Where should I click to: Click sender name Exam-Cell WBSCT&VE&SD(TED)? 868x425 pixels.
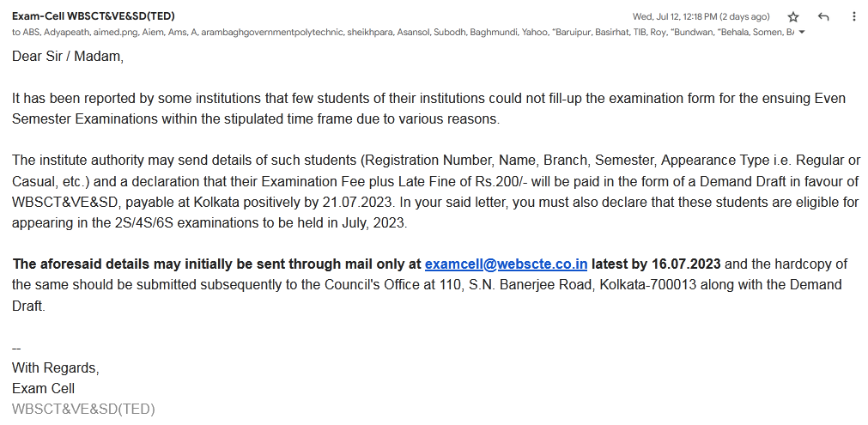pos(93,16)
